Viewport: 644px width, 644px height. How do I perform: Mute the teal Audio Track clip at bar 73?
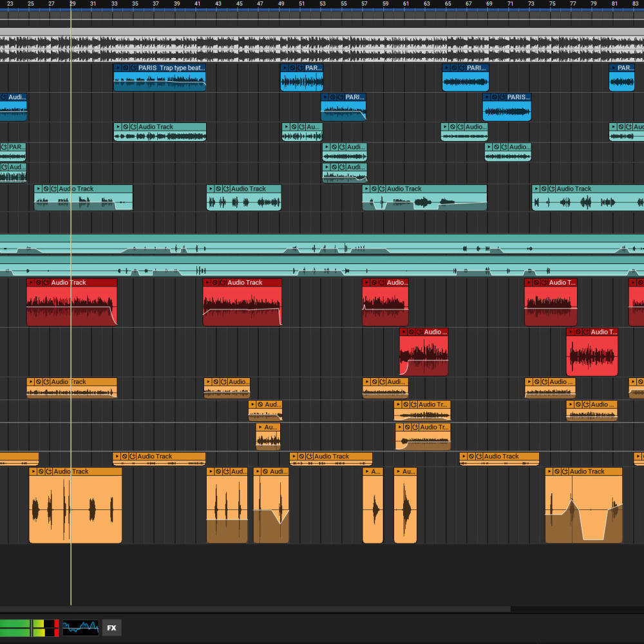tap(544, 189)
